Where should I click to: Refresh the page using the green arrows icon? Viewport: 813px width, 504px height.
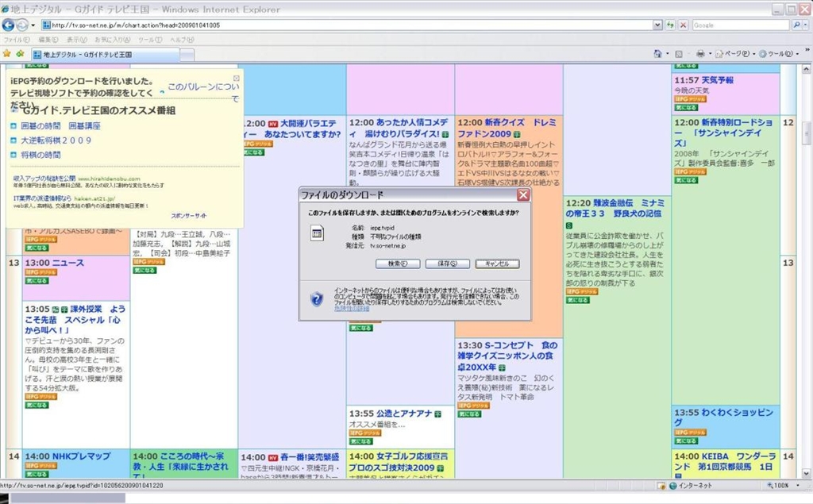coord(670,25)
